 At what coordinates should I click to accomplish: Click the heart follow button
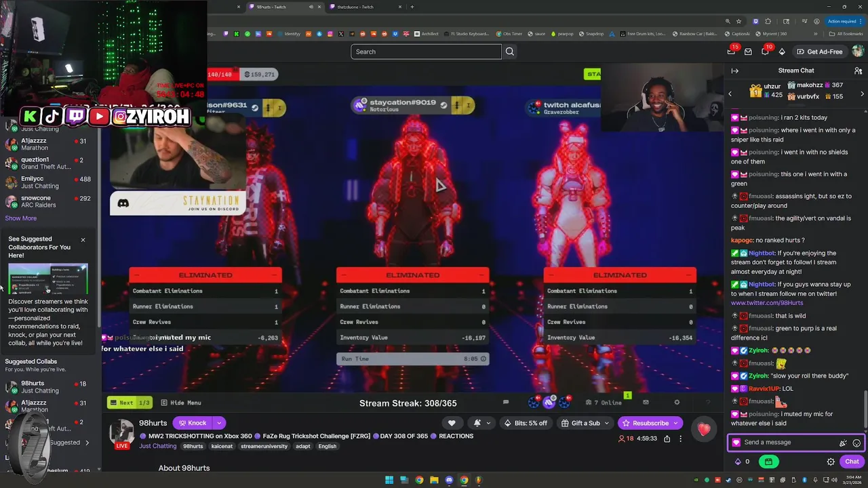(x=452, y=423)
